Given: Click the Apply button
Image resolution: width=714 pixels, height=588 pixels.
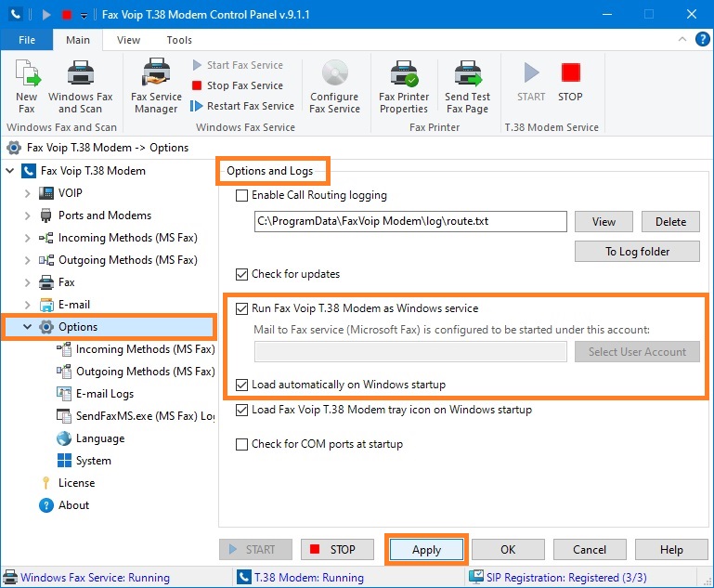Looking at the screenshot, I should pyautogui.click(x=427, y=550).
